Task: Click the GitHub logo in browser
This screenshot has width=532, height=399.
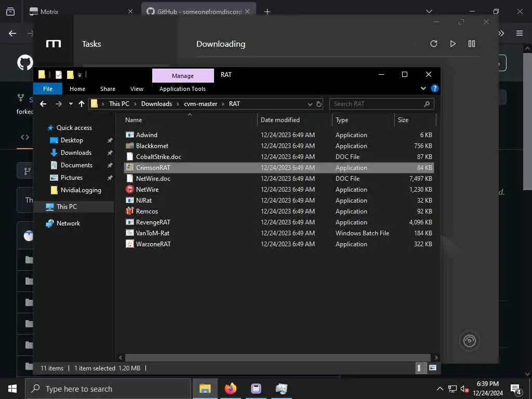Action: [25, 63]
